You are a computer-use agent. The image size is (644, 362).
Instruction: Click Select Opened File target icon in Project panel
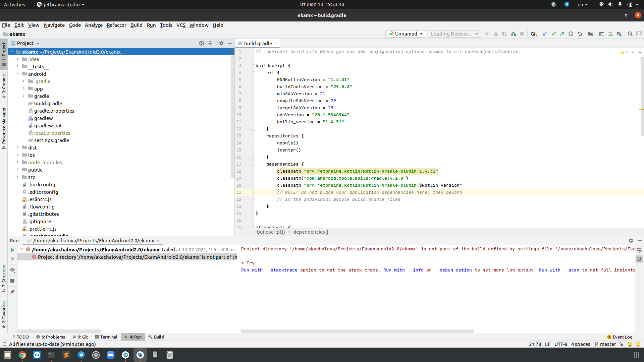pos(202,43)
